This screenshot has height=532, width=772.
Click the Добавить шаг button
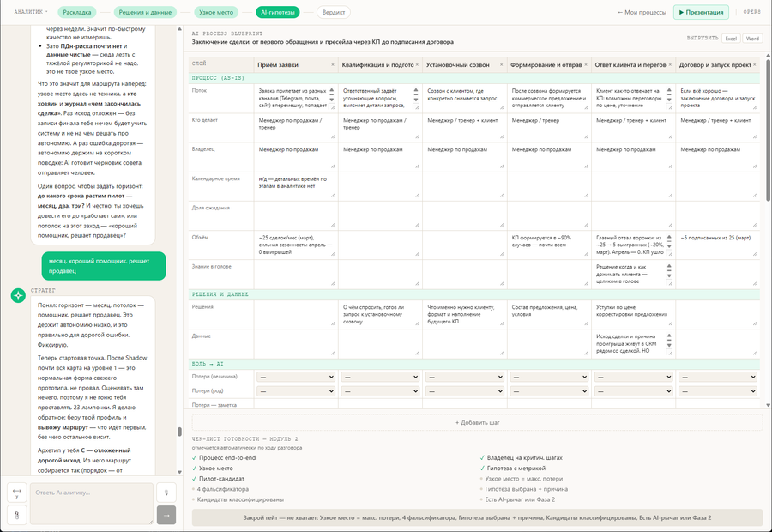478,423
